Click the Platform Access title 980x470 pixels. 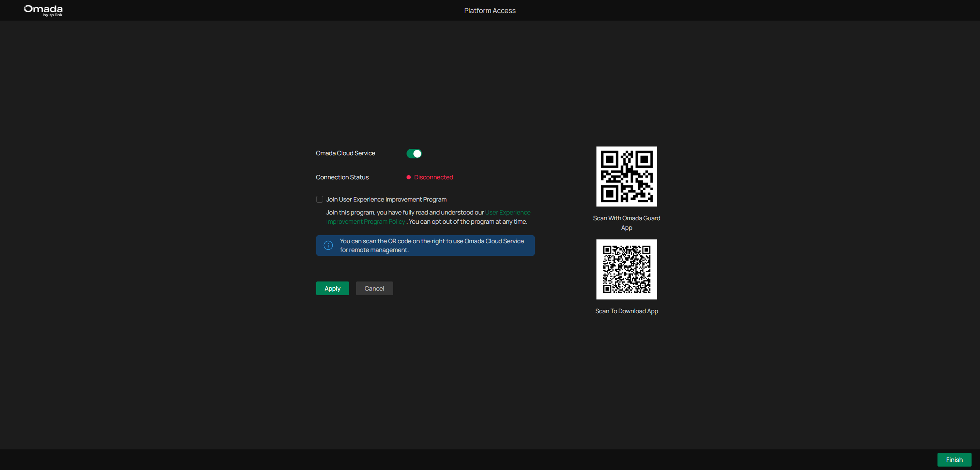(x=490, y=11)
